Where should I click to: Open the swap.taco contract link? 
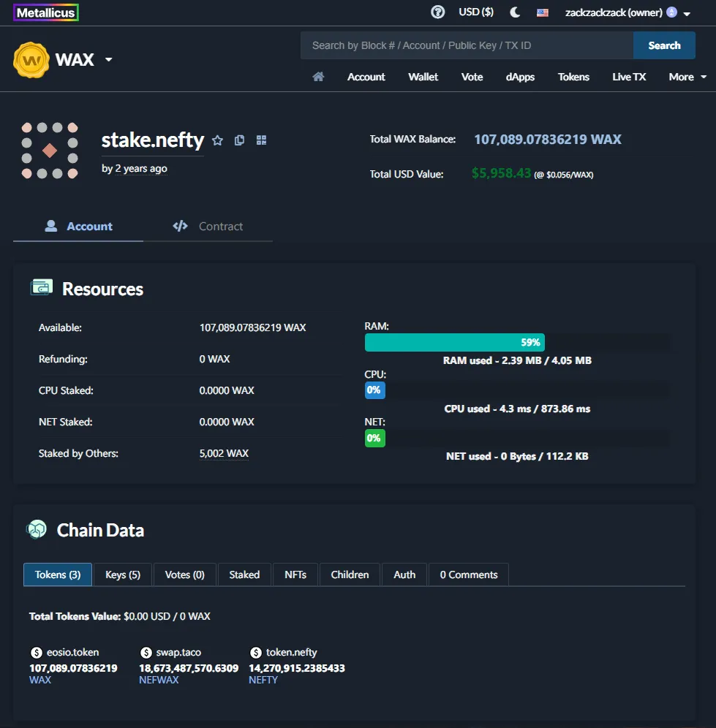(178, 652)
